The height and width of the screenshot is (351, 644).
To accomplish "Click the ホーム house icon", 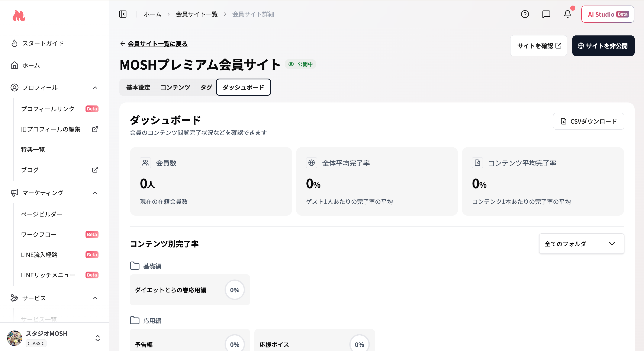I will click(15, 65).
